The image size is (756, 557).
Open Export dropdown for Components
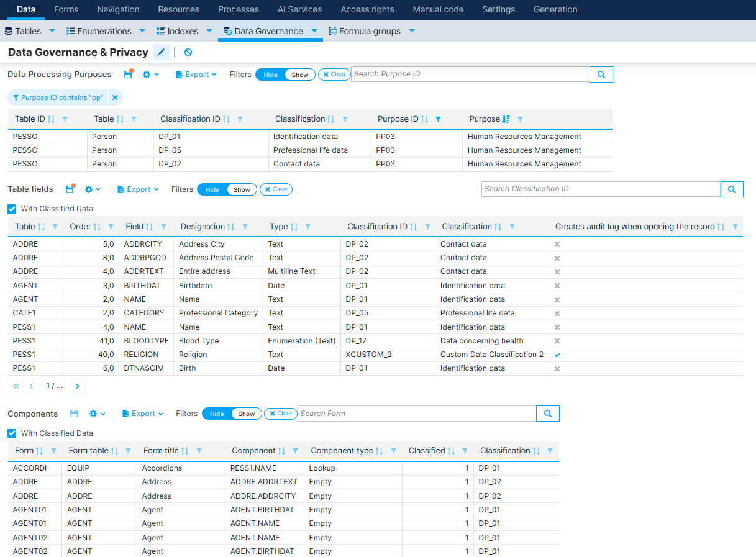(143, 414)
